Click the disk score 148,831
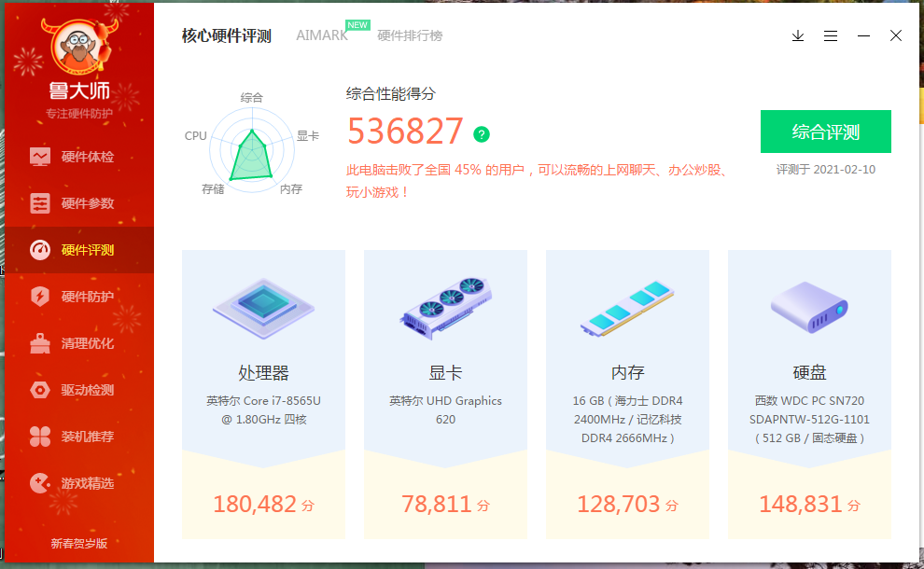Screen dimensions: 924x569 tap(800, 505)
